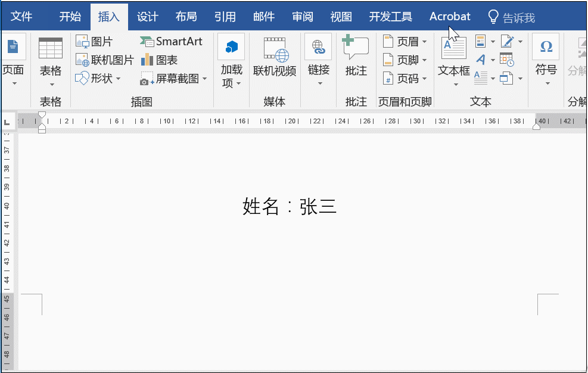Click the 告诉我 search box text

(519, 18)
